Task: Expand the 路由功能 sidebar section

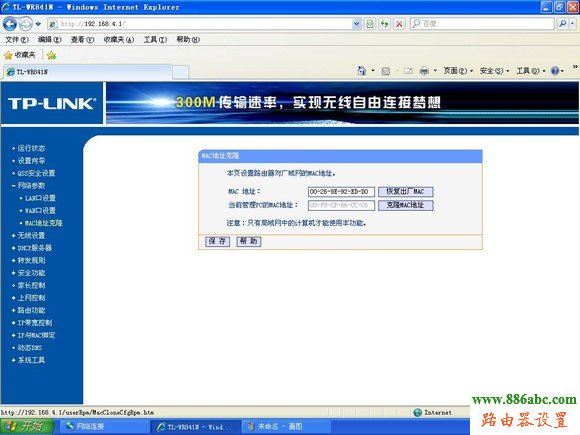Action: tap(31, 310)
